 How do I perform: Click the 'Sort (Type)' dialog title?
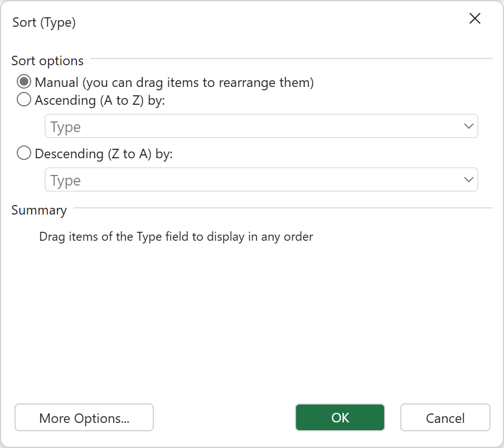(x=44, y=22)
